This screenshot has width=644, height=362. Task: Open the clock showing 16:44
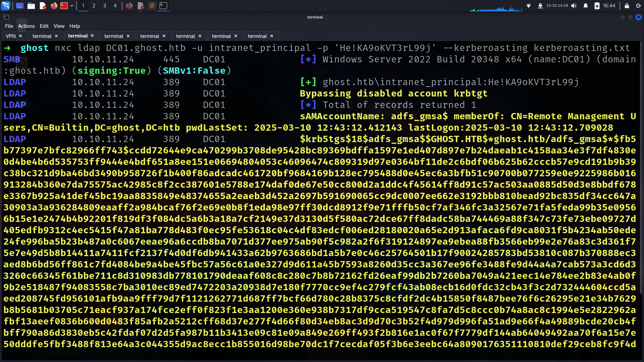point(609,6)
